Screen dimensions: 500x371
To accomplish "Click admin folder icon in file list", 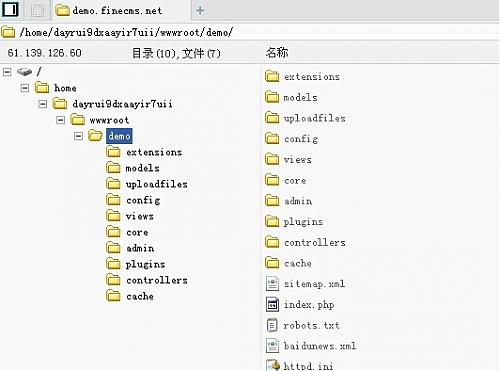I will click(x=272, y=201).
